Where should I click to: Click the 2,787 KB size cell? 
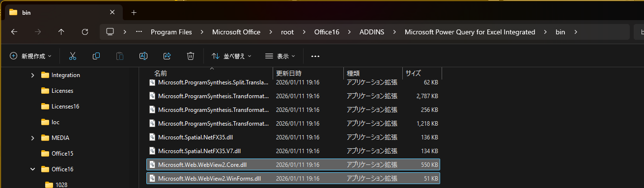[427, 96]
